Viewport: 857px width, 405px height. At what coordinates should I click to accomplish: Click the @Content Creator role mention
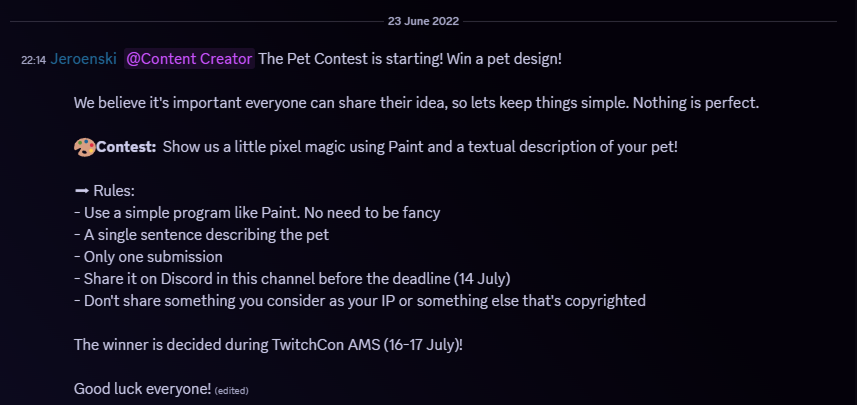pyautogui.click(x=190, y=59)
